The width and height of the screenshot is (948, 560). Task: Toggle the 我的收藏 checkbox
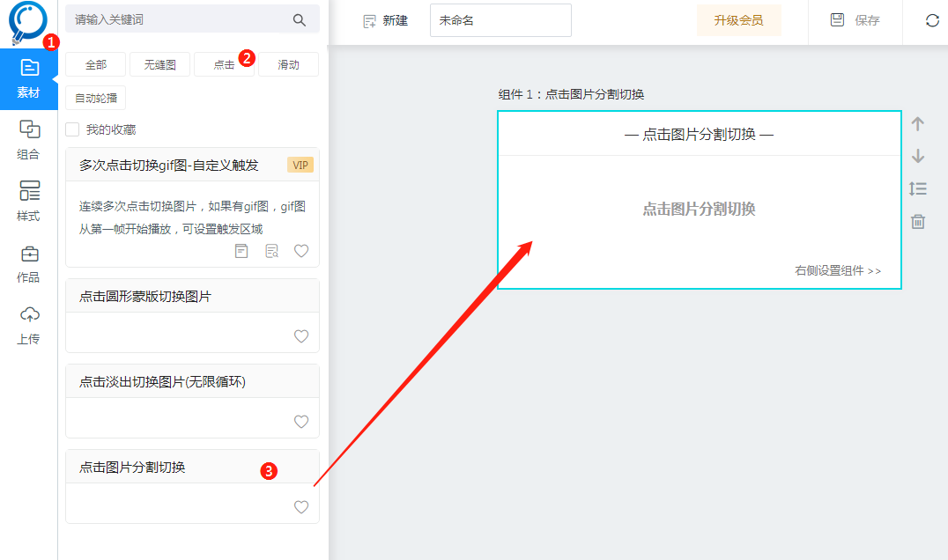pos(73,129)
